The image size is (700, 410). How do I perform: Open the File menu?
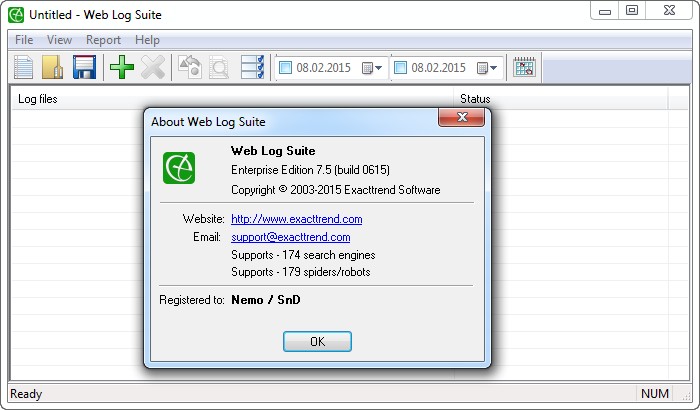(24, 40)
